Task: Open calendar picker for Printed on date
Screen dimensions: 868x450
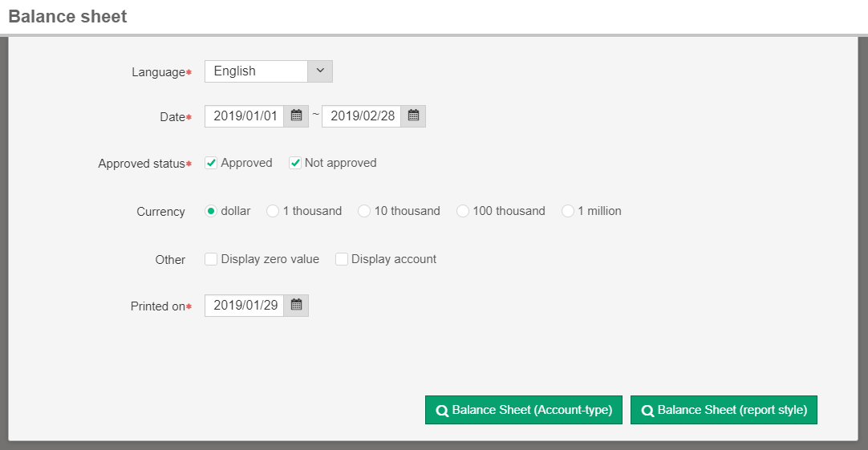Action: point(296,306)
